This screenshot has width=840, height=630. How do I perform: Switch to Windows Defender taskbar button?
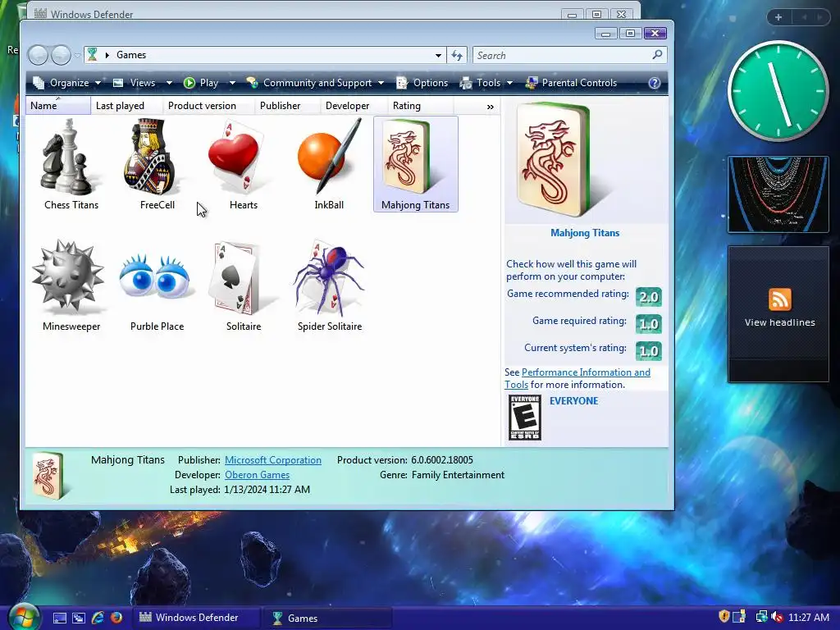[195, 618]
